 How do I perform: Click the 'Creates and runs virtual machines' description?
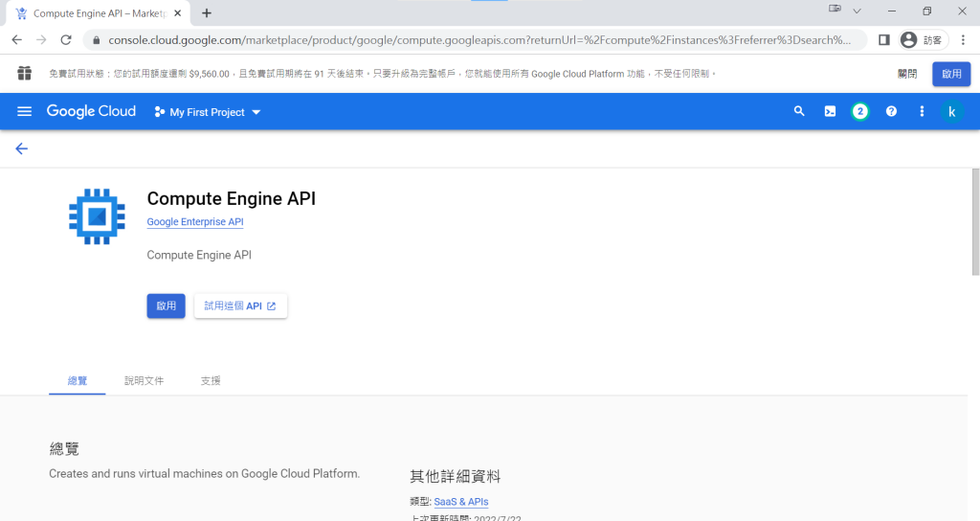(x=205, y=473)
